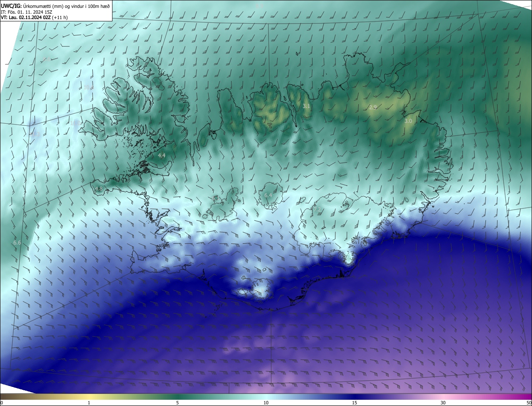Click the '5' tick on the color scale
The height and width of the screenshot is (406, 532).
point(177,403)
